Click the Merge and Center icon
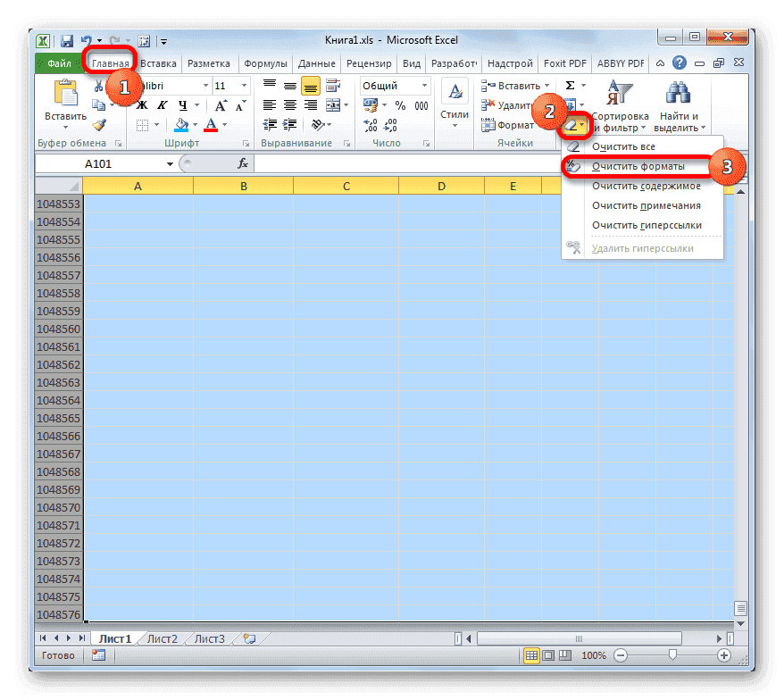This screenshot has height=700, width=784. click(x=332, y=104)
